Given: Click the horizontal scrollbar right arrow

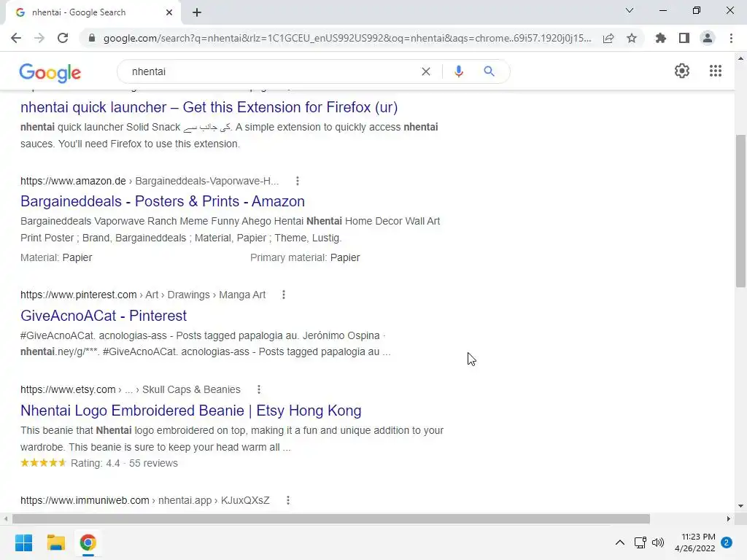Looking at the screenshot, I should (729, 518).
